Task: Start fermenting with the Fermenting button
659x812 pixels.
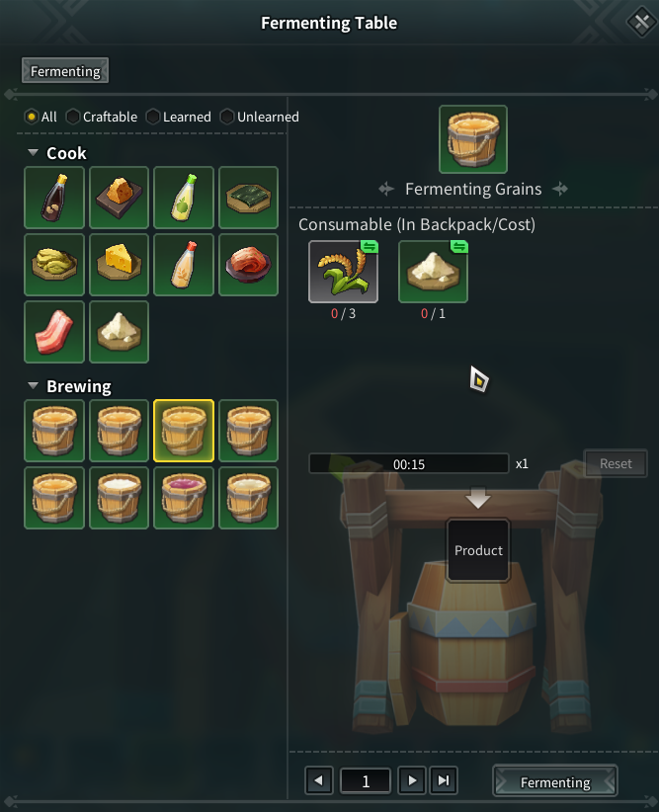Action: (555, 781)
